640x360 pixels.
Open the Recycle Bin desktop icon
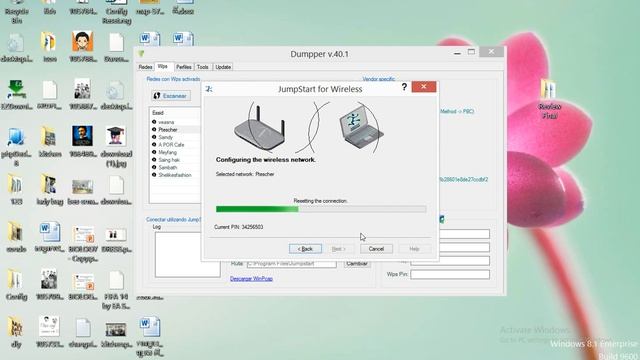coord(16,11)
